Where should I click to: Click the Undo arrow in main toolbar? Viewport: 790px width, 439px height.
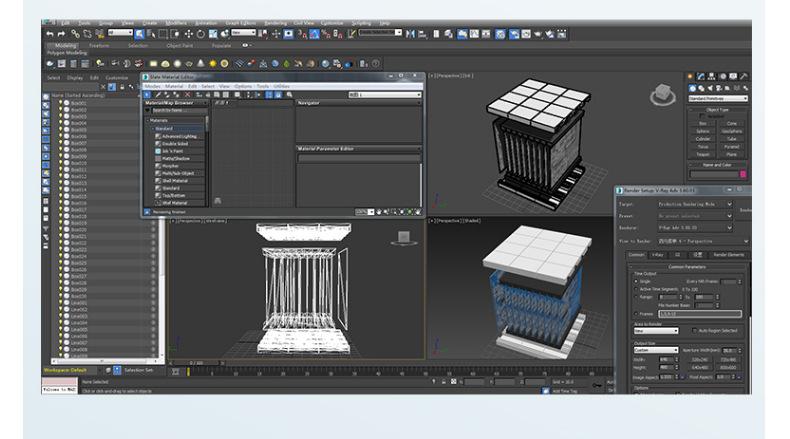coord(49,34)
